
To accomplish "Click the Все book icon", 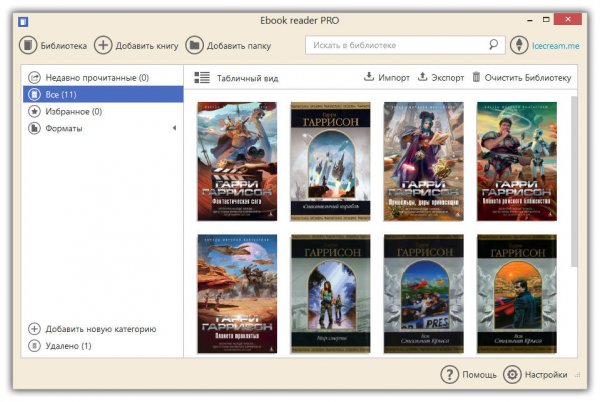I will click(x=34, y=94).
